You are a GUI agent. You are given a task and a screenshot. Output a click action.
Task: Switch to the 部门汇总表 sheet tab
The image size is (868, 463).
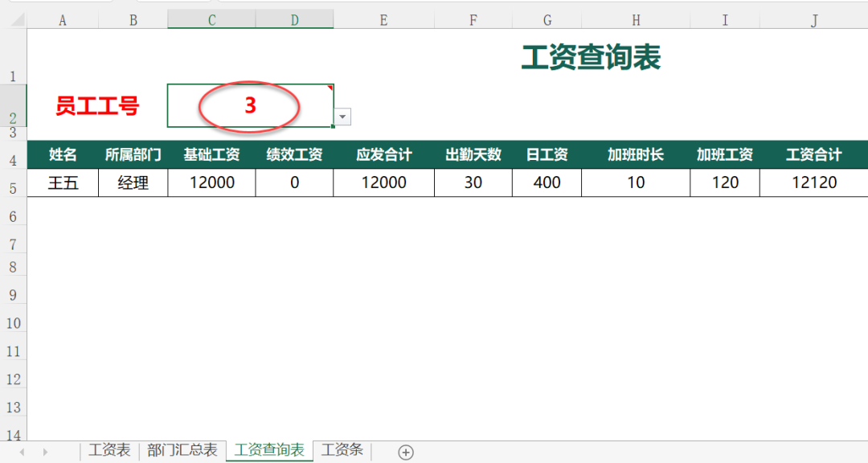point(182,451)
